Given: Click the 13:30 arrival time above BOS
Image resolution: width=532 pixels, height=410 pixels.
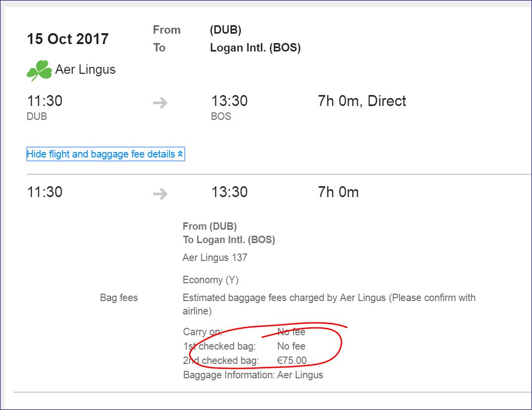Looking at the screenshot, I should [x=229, y=101].
